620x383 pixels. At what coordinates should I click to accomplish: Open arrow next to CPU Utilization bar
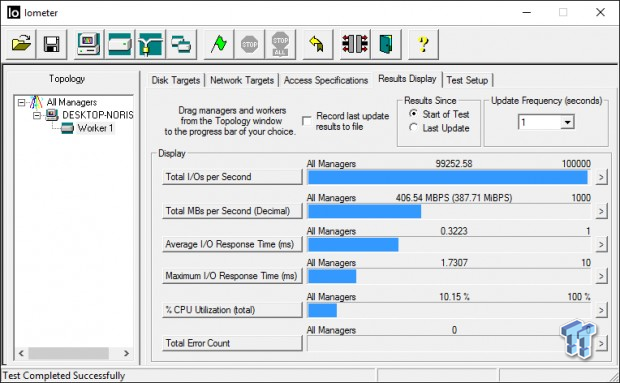[x=601, y=310]
